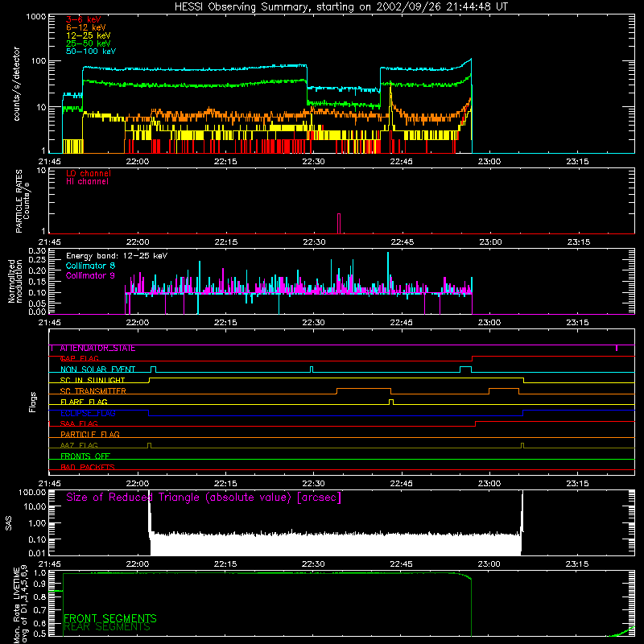Click the 0.30 tick on modulation axis
The height and width of the screenshot is (644, 644).
point(37,251)
